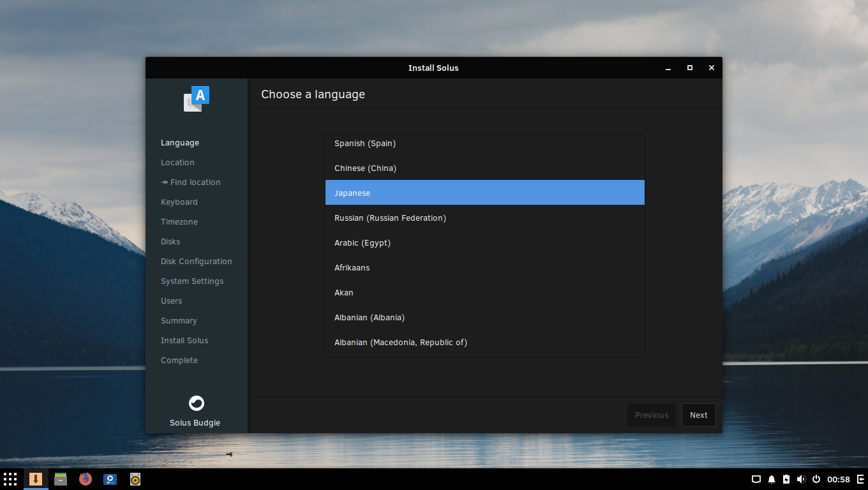The image size is (868, 490).
Task: Close the Install Solus window
Action: tap(712, 68)
